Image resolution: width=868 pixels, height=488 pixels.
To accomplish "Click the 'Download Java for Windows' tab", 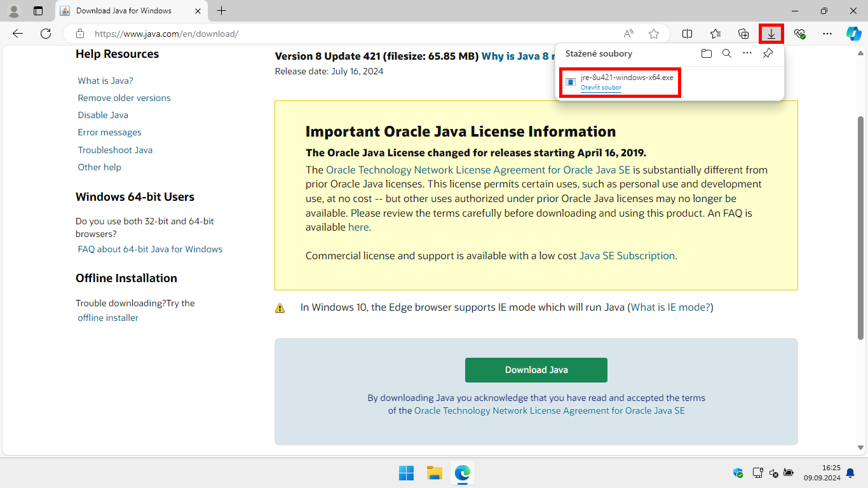I will [x=130, y=11].
